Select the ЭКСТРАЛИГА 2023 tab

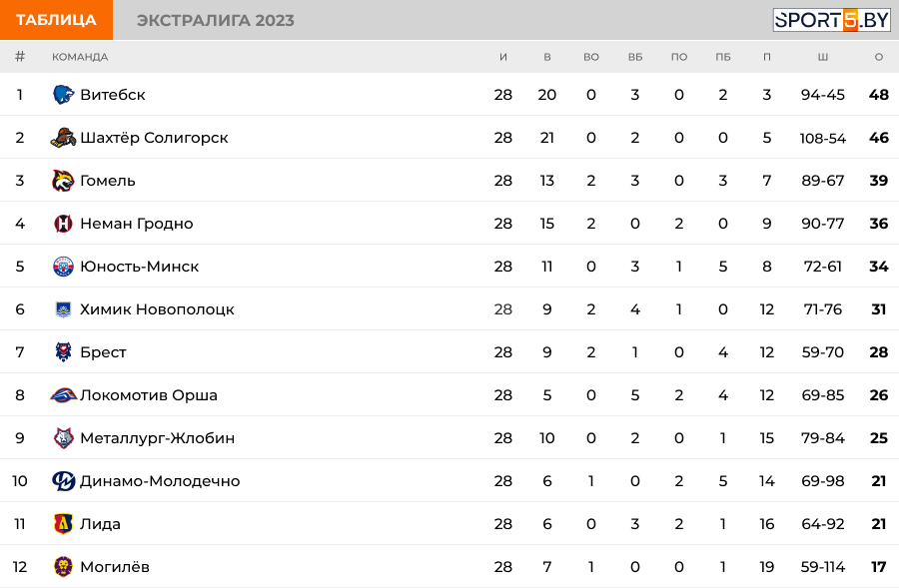pyautogui.click(x=215, y=20)
